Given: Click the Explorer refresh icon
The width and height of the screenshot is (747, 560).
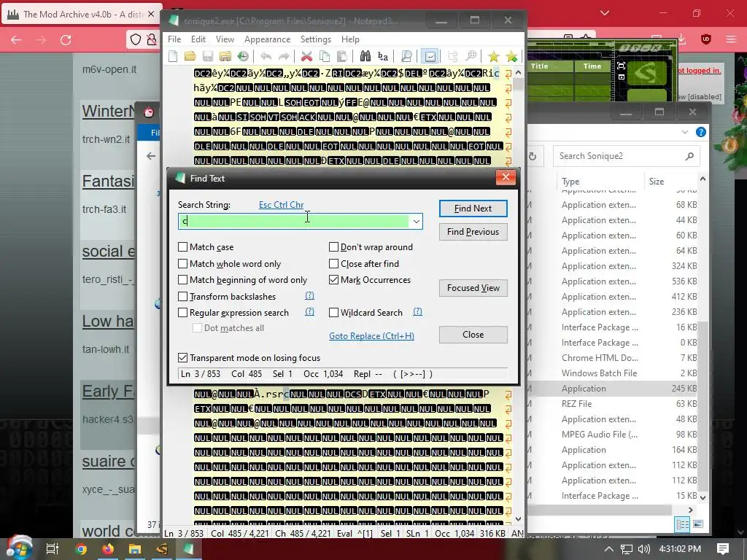Looking at the screenshot, I should click(x=533, y=156).
